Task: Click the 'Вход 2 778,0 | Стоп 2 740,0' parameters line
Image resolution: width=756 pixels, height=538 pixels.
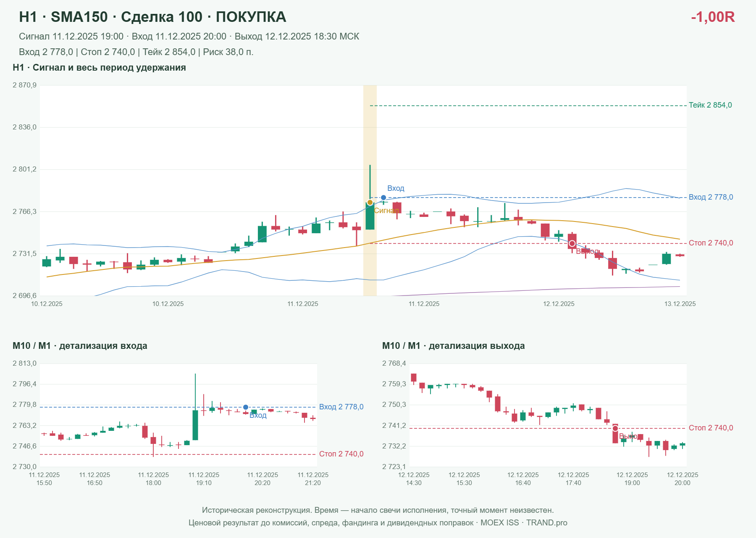Action: [136, 52]
